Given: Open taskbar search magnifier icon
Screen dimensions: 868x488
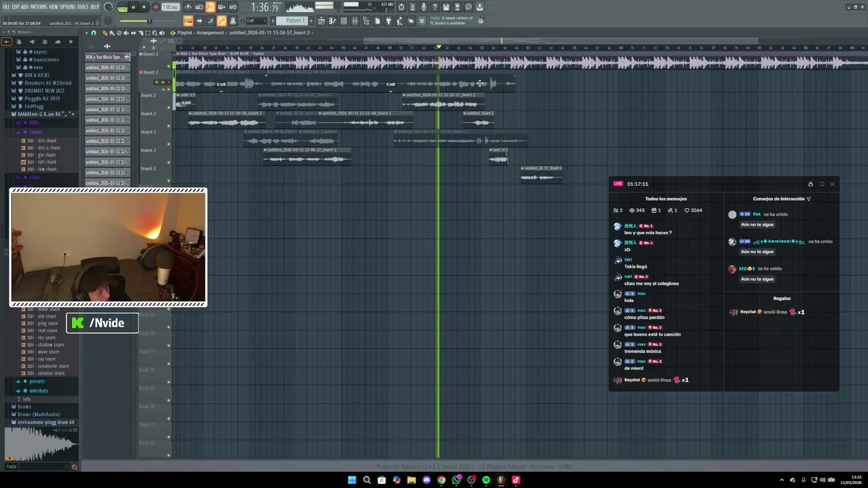Looking at the screenshot, I should click(x=367, y=480).
